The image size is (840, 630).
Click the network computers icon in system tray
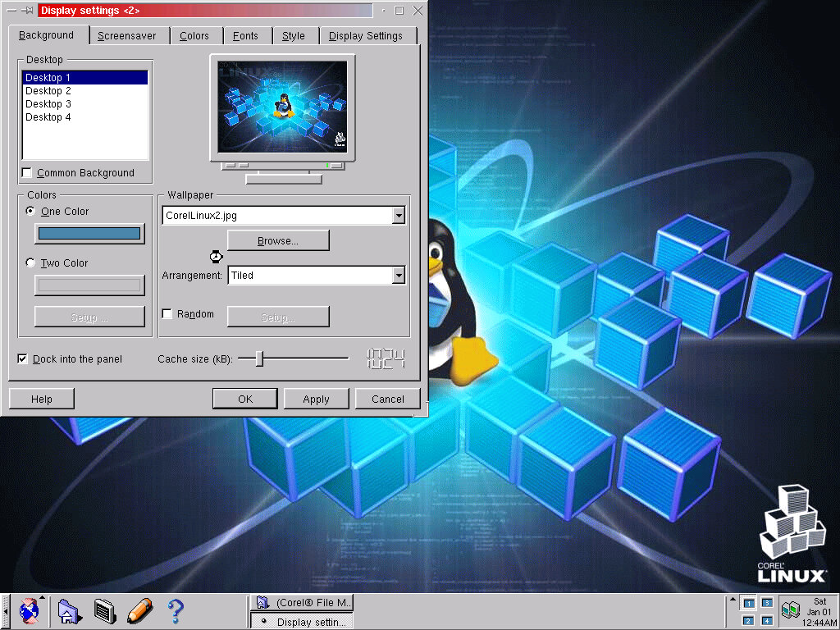point(790,611)
